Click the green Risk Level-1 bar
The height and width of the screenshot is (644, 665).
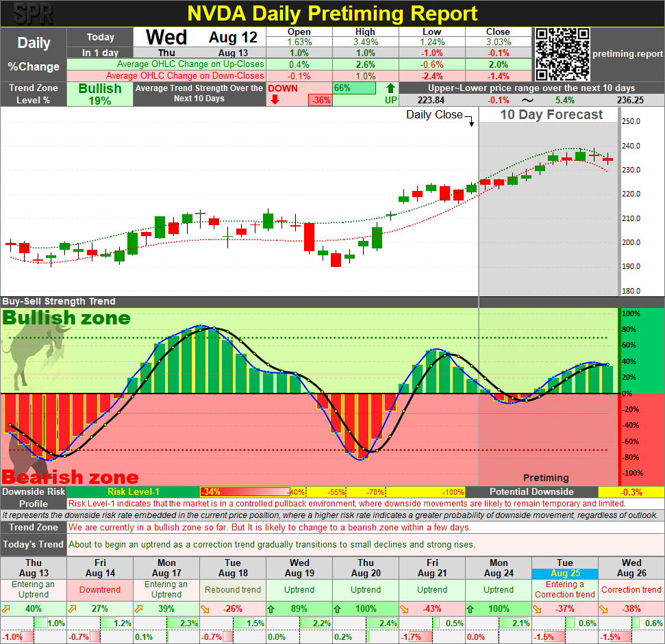coord(133,492)
